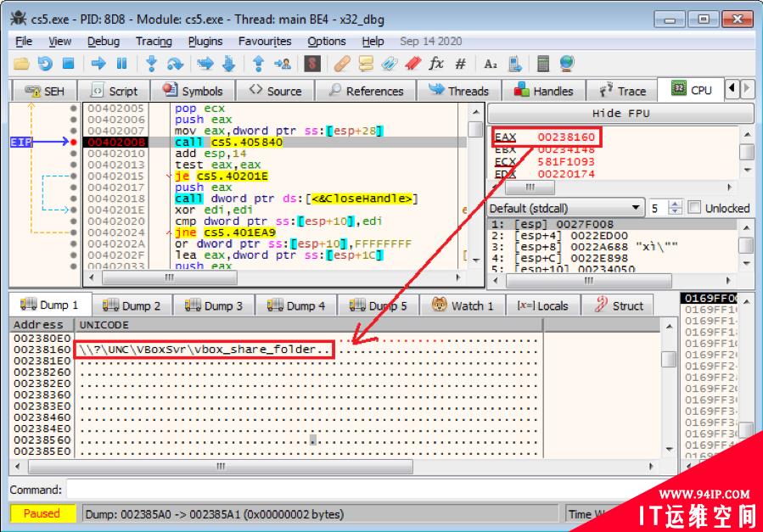Click the dump panel vertical scrollbar thumb
This screenshot has height=532, width=763.
669,360
